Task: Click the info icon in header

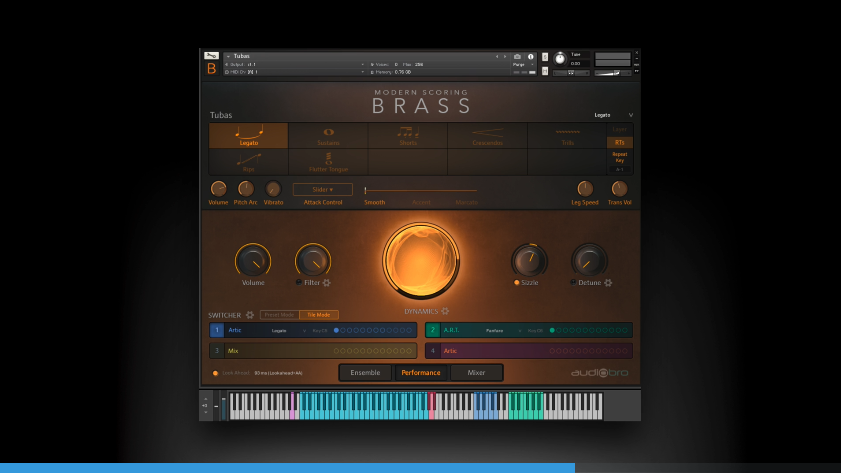Action: (x=530, y=56)
